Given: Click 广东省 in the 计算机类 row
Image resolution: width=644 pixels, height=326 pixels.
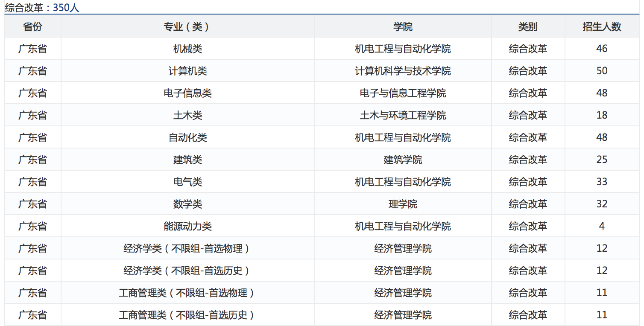Looking at the screenshot, I should pos(32,71).
